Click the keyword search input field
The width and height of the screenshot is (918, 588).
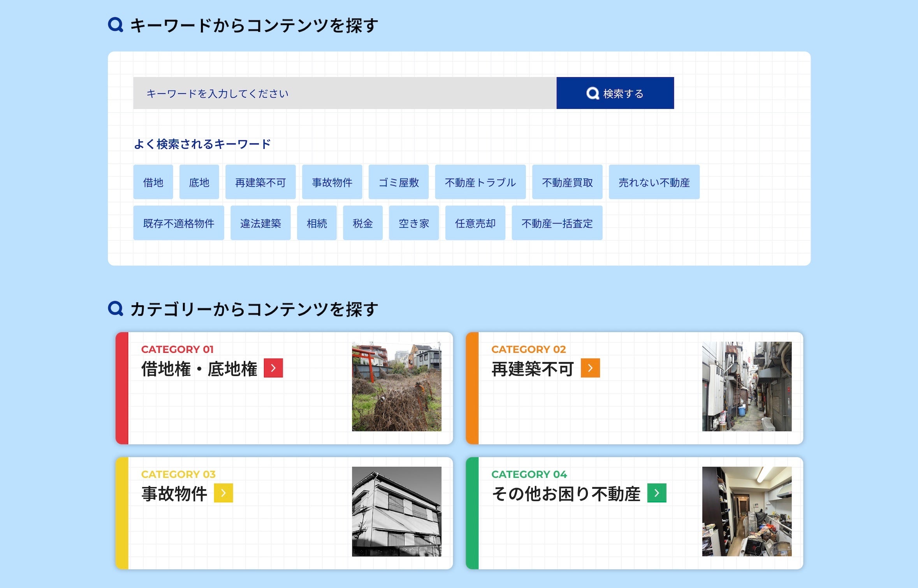pyautogui.click(x=345, y=93)
